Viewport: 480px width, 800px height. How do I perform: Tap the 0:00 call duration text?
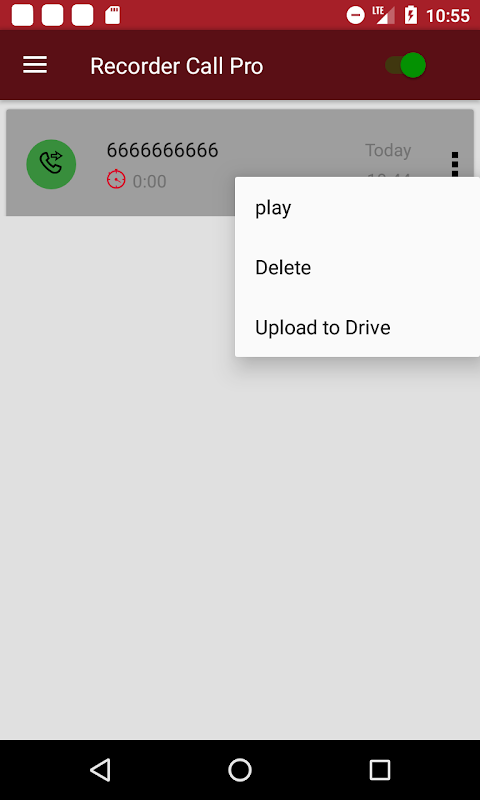click(x=149, y=181)
